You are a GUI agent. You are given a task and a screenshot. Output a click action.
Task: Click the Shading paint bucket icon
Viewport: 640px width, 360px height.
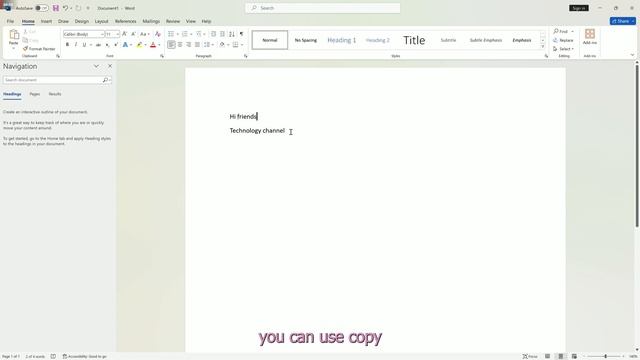click(222, 44)
